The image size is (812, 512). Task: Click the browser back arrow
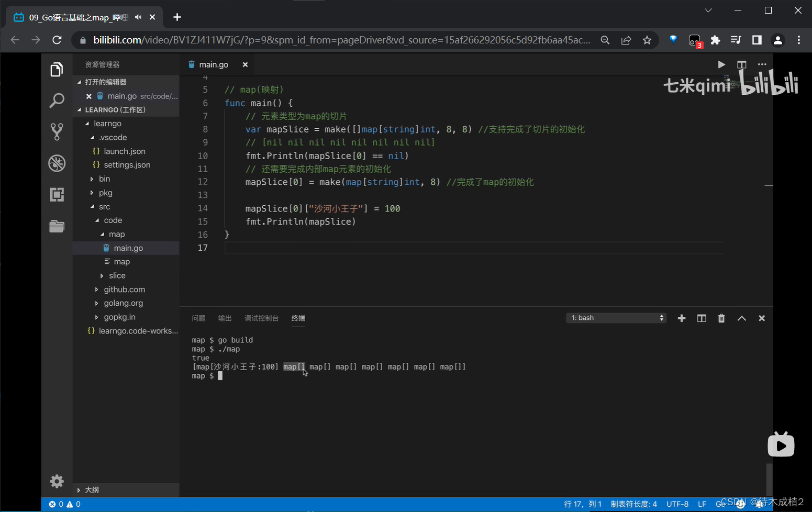point(15,40)
